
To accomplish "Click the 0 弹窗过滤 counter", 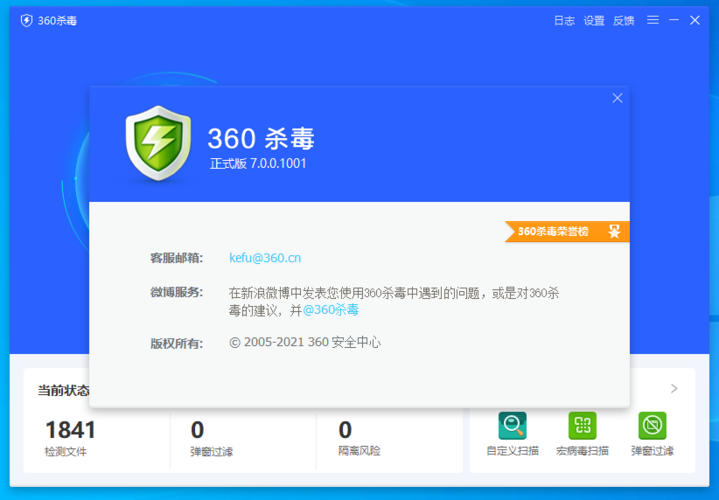I will pos(211,438).
